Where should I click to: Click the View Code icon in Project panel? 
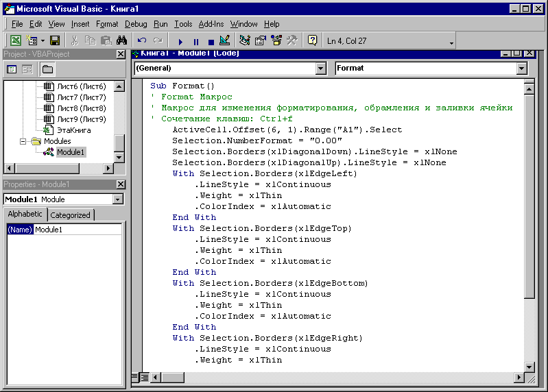tap(12, 69)
